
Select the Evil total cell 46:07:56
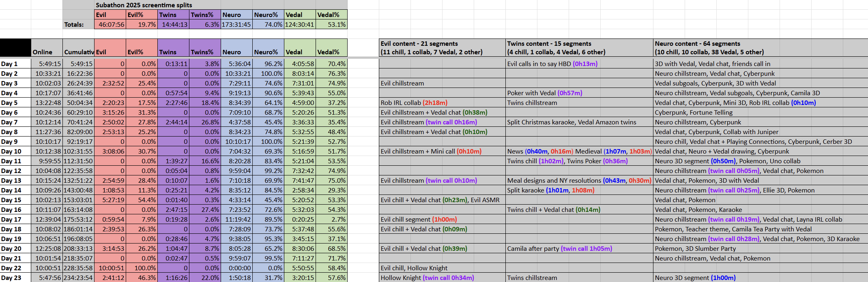coord(110,24)
